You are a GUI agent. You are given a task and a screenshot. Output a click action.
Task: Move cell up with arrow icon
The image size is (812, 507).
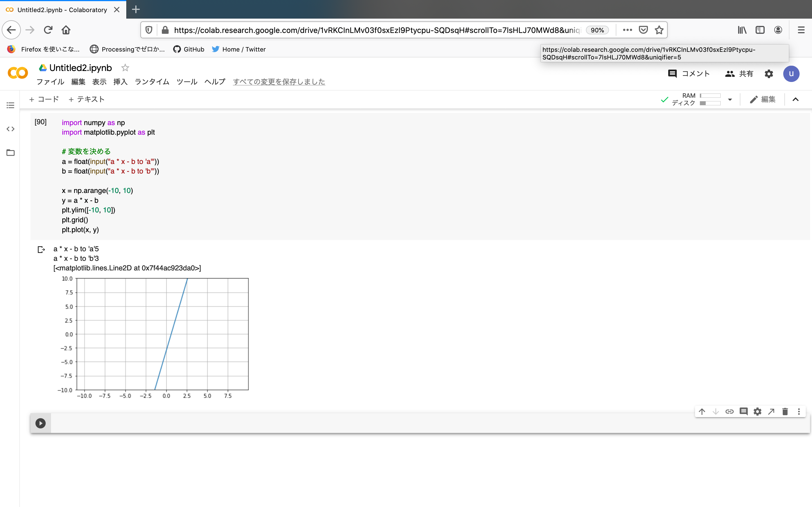(701, 412)
